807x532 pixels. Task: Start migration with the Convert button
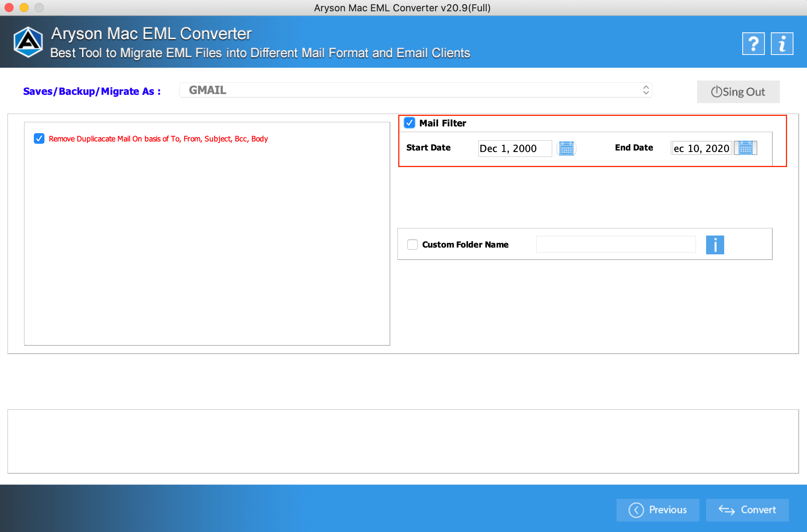747,510
